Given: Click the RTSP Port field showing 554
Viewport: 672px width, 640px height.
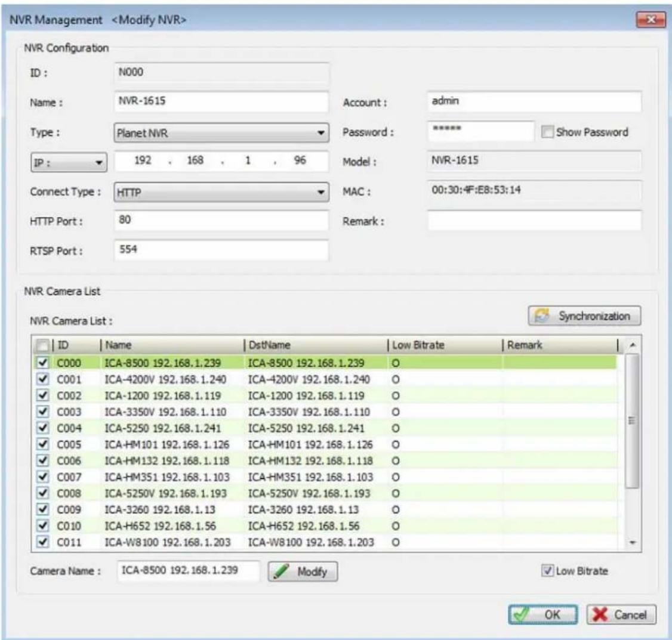Looking at the screenshot, I should (x=221, y=250).
